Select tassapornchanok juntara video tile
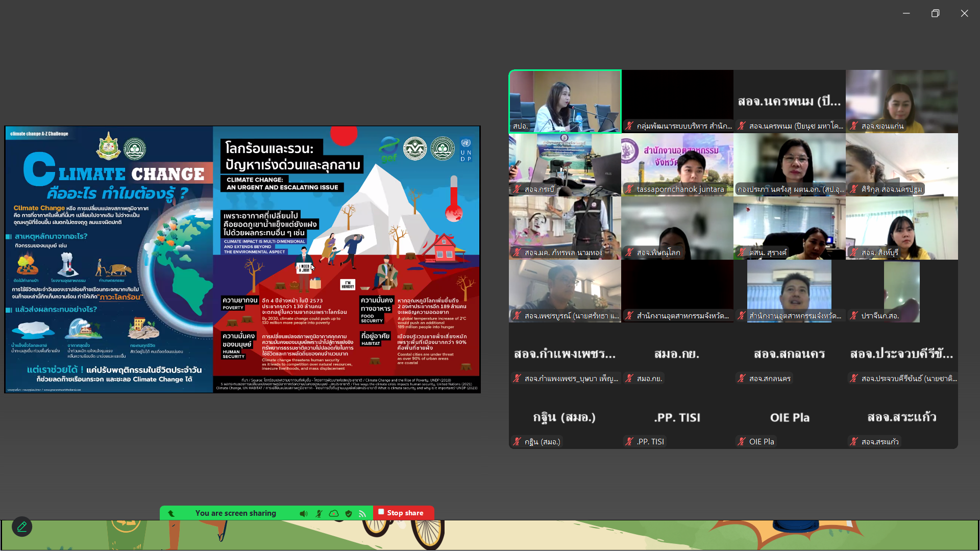Image resolution: width=980 pixels, height=551 pixels. pos(677,164)
